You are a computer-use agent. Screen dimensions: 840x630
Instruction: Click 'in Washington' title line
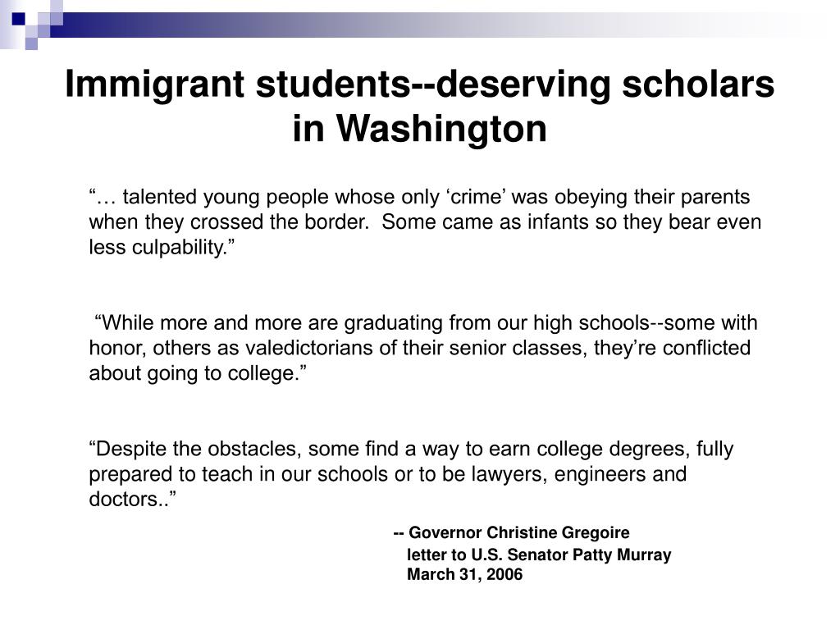click(419, 129)
